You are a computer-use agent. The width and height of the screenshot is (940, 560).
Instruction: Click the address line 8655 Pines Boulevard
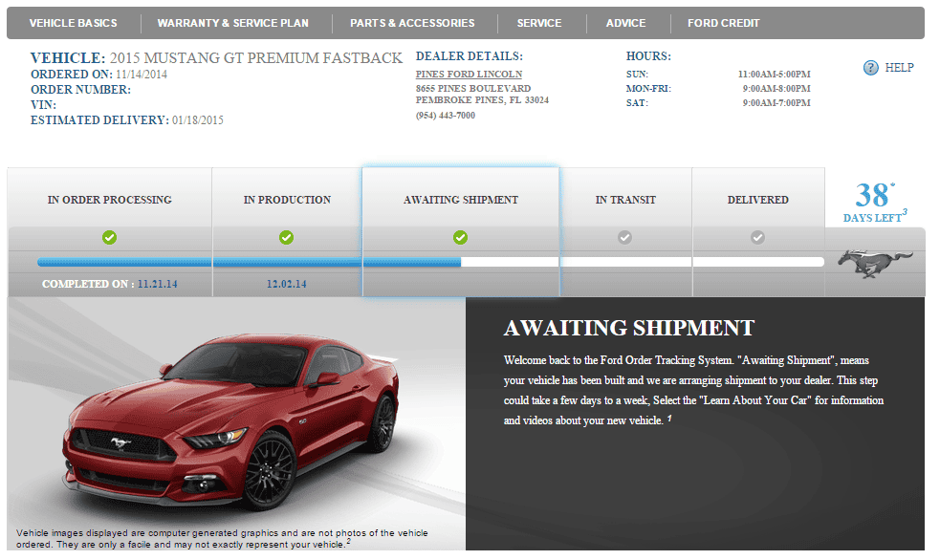(473, 88)
